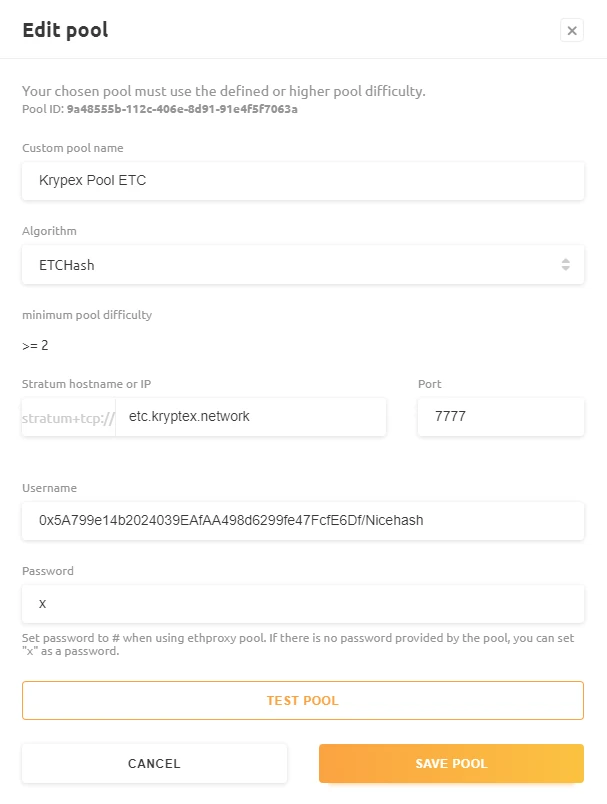Image resolution: width=607 pixels, height=804 pixels.
Task: Select the Port input with 7777
Action: [500, 417]
